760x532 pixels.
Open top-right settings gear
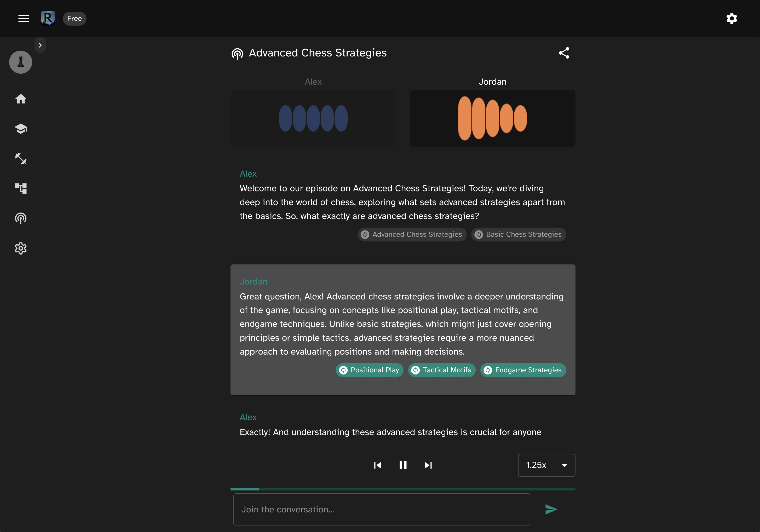[x=732, y=19]
